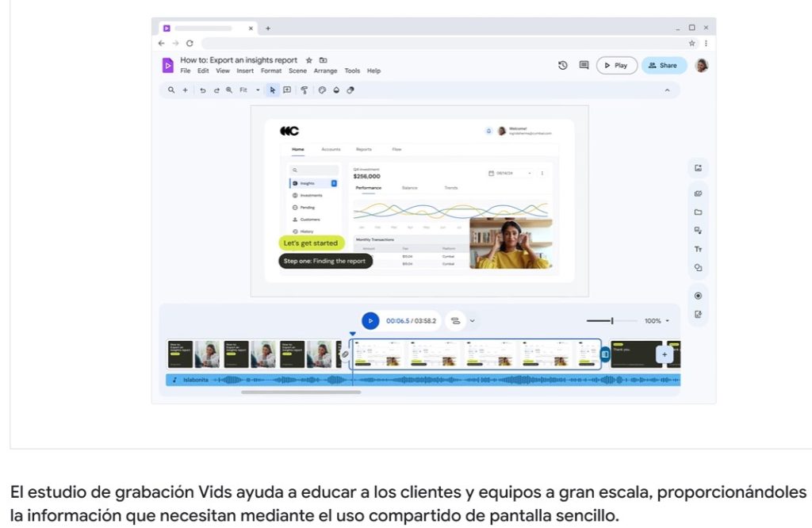Open version history
The width and height of the screenshot is (812, 528).
(x=562, y=65)
